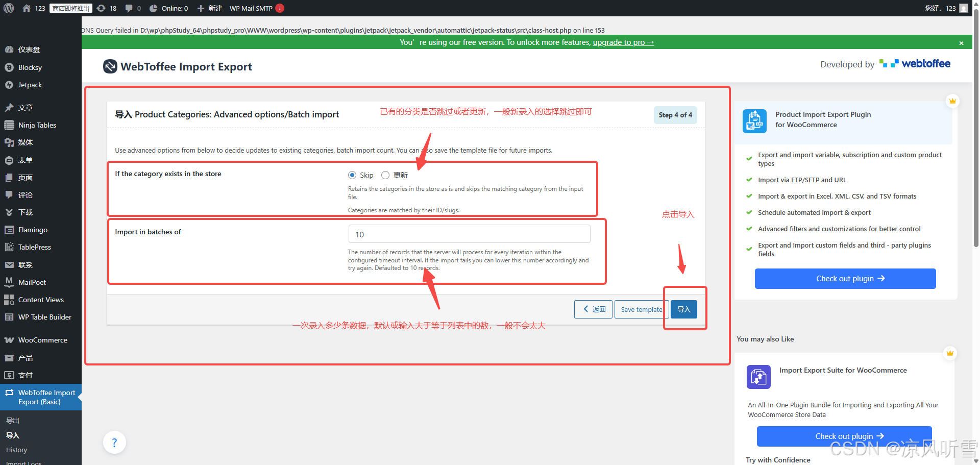Click the 'You may also Like' heading
Image resolution: width=980 pixels, height=465 pixels.
coord(765,339)
